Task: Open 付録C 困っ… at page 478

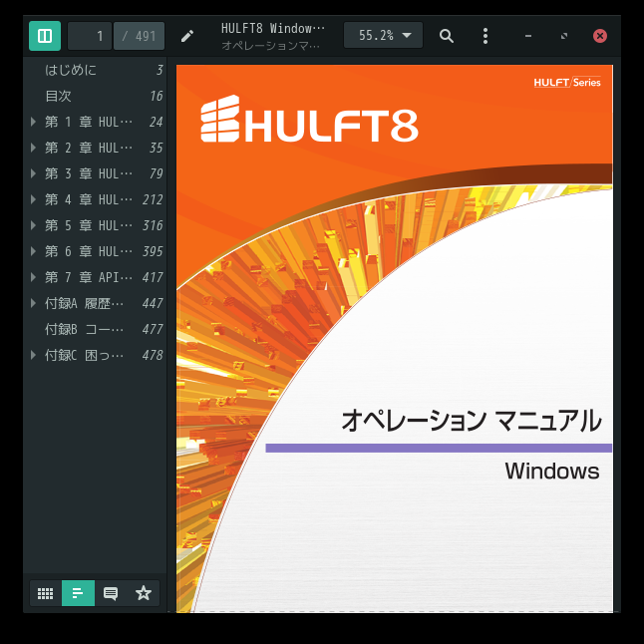Action: [95, 355]
